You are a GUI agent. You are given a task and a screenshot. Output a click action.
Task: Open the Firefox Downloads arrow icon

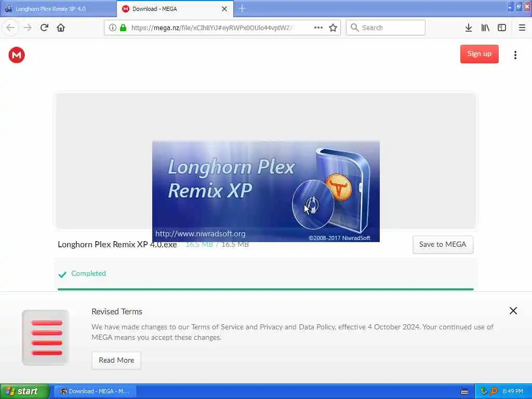[469, 28]
